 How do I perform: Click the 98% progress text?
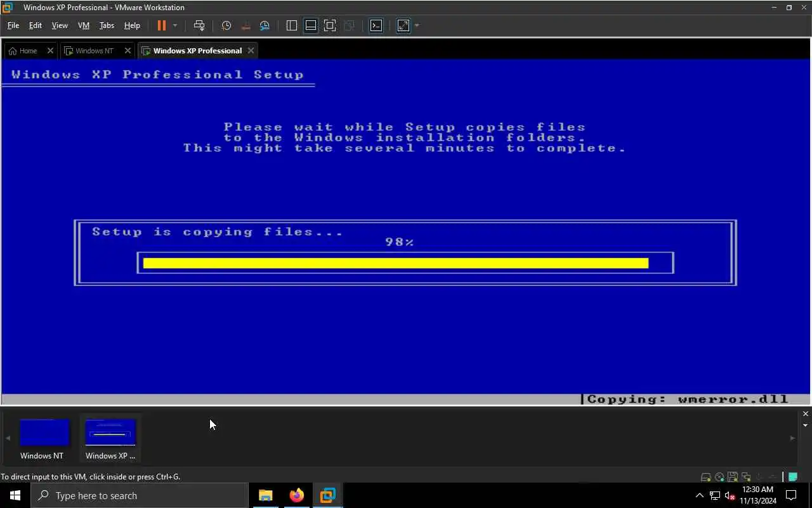pos(400,242)
